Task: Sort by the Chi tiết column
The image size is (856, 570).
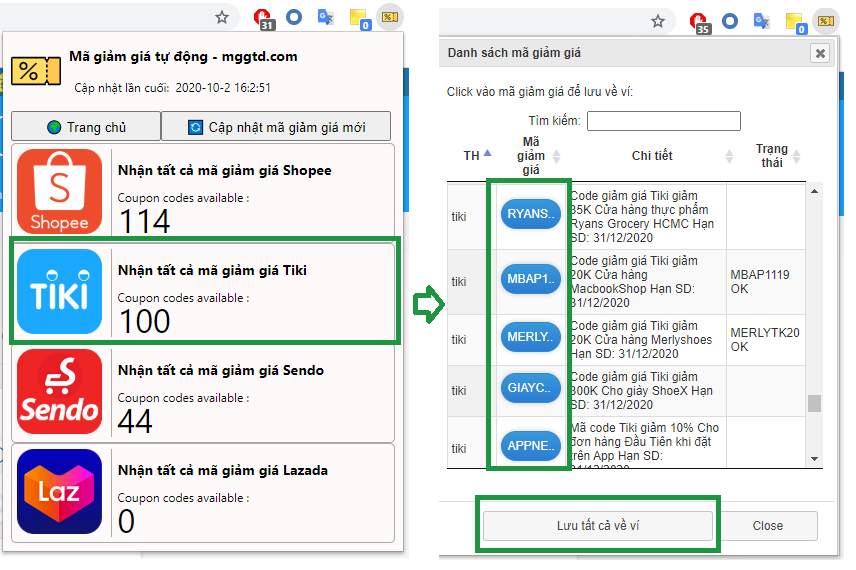Action: (653, 156)
